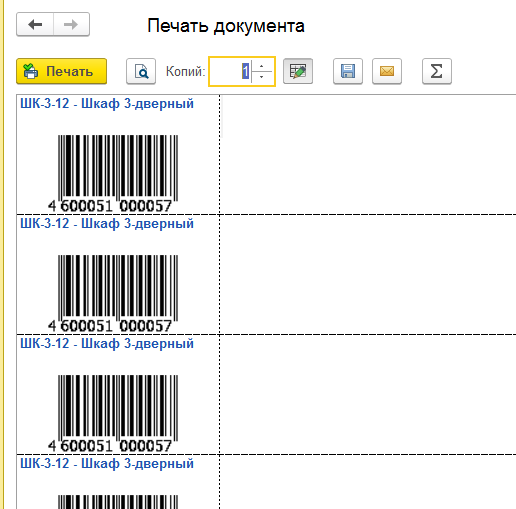Click the forward arrow navigation button
Screen dimensions: 516x509
[x=71, y=24]
